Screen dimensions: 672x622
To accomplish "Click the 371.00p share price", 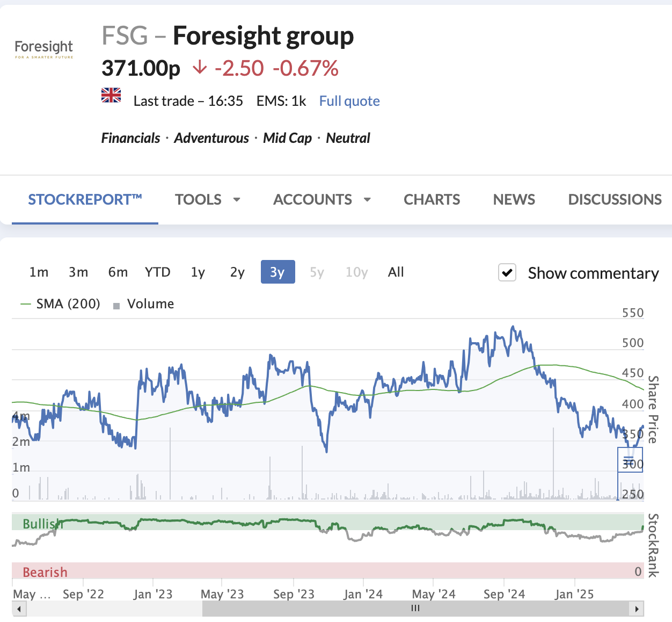I will [x=141, y=68].
